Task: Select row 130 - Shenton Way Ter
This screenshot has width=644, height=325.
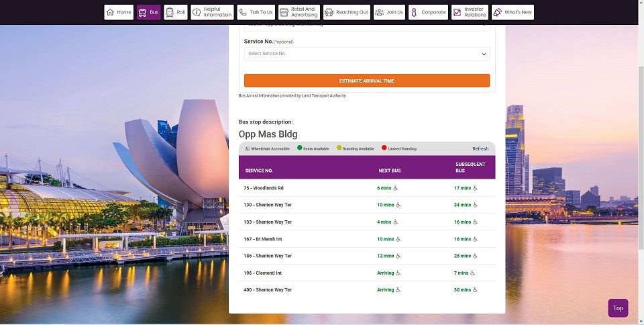Action: point(367,205)
